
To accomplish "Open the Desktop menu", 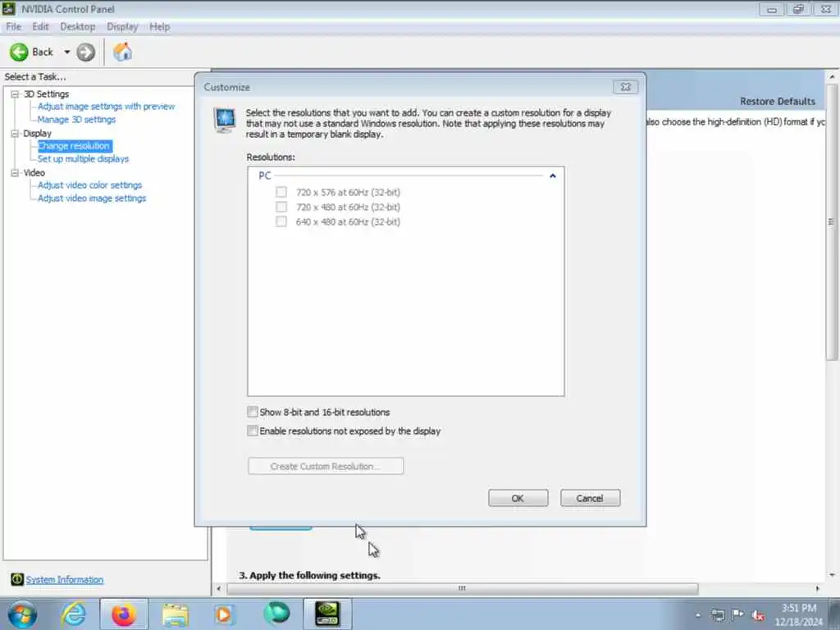I will point(78,26).
